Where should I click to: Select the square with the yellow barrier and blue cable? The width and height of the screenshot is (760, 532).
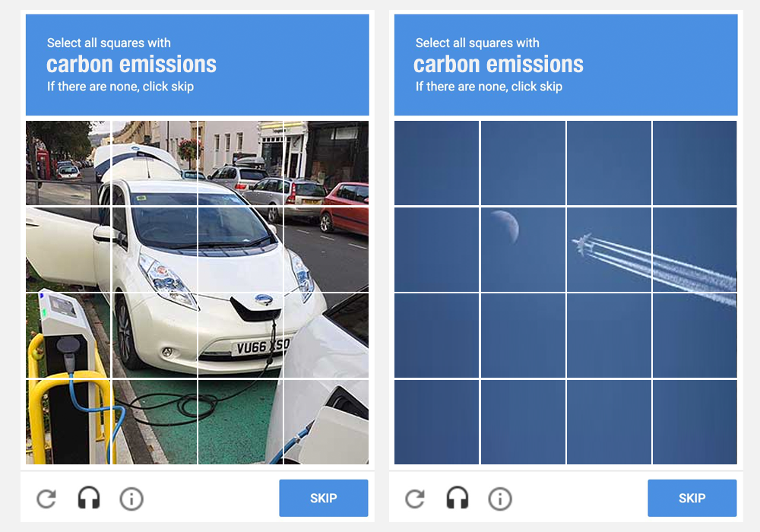click(68, 422)
